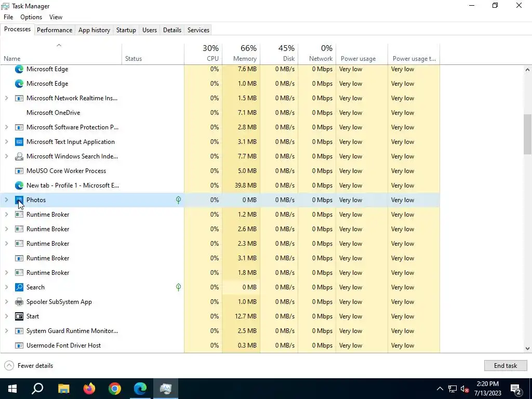Switch to the Details tab

click(x=172, y=30)
